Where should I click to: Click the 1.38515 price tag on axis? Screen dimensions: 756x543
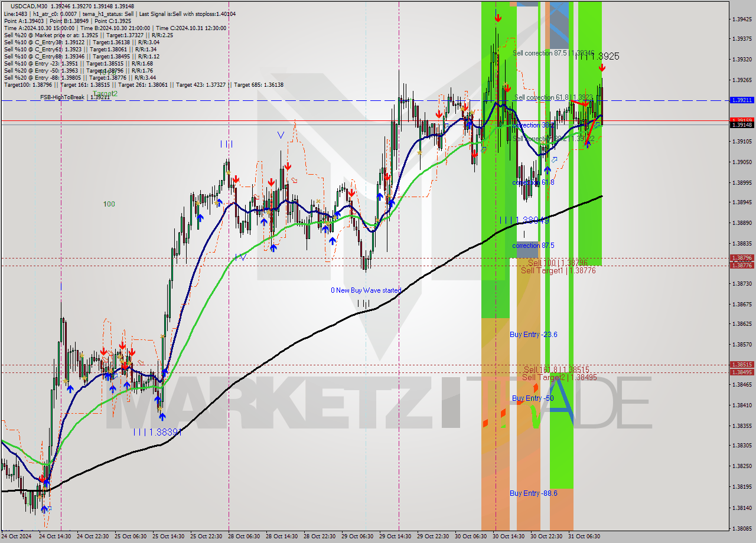pos(742,365)
